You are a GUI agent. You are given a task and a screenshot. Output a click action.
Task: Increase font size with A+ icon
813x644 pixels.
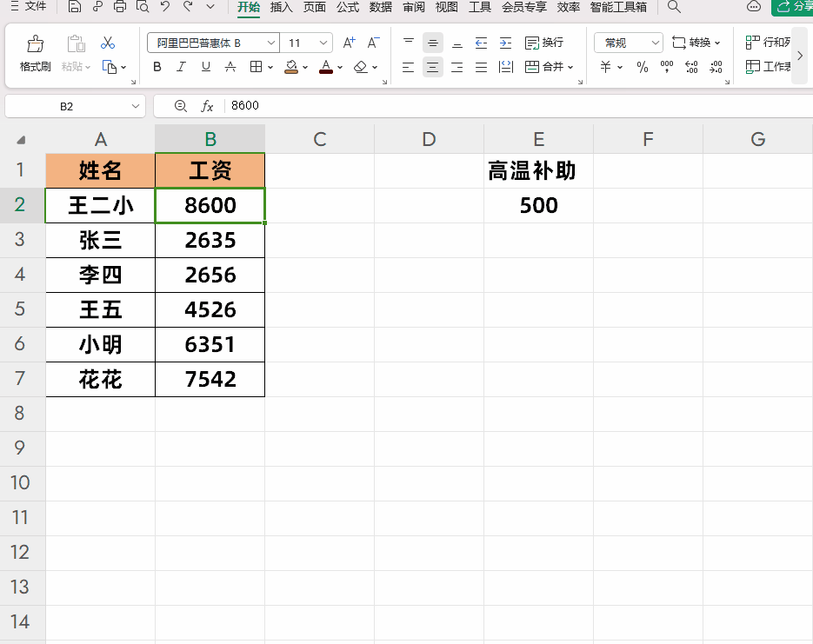pos(349,43)
